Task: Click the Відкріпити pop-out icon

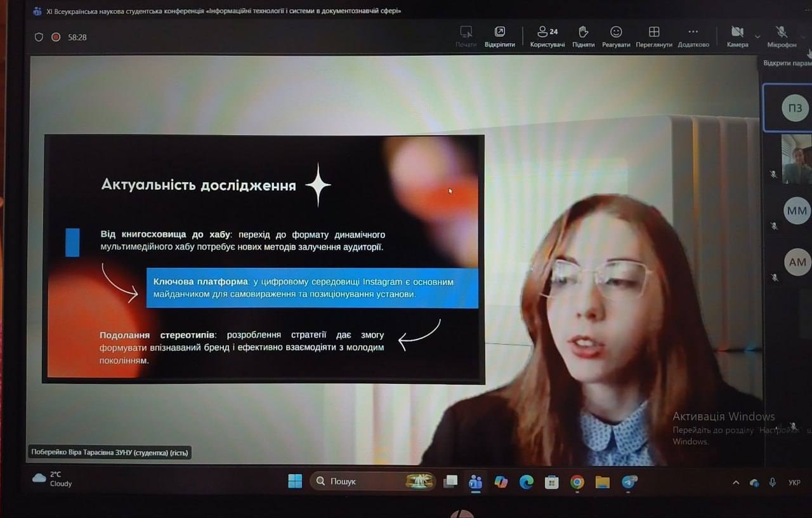Action: [x=499, y=36]
